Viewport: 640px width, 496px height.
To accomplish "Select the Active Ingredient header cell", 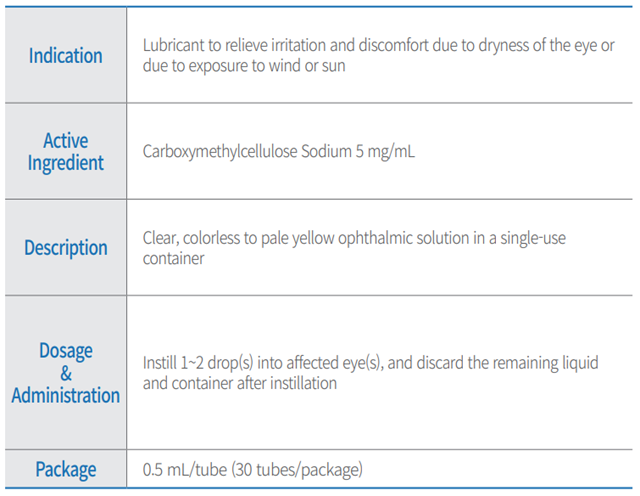I will pos(66,151).
